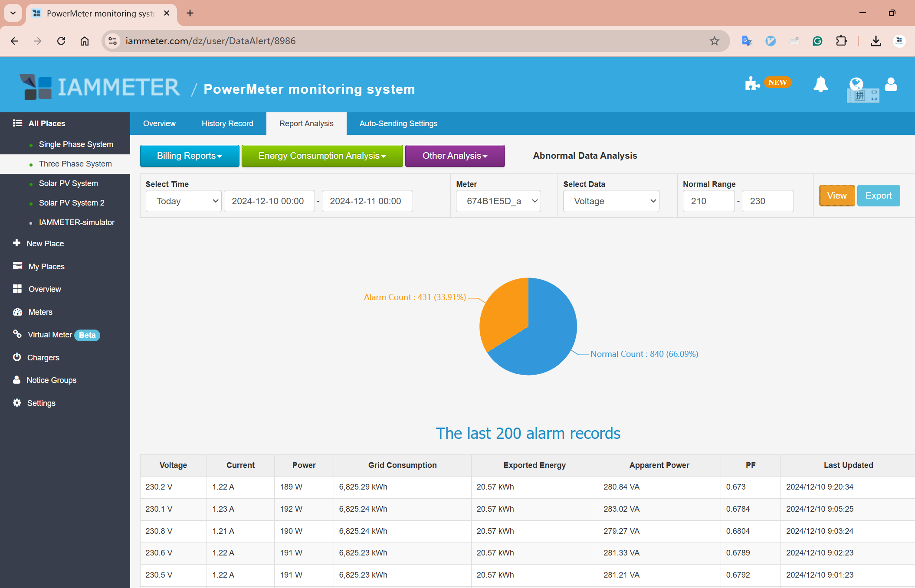Close the PowerMeter monitoring system tab
This screenshot has height=588, width=915.
(x=167, y=13)
